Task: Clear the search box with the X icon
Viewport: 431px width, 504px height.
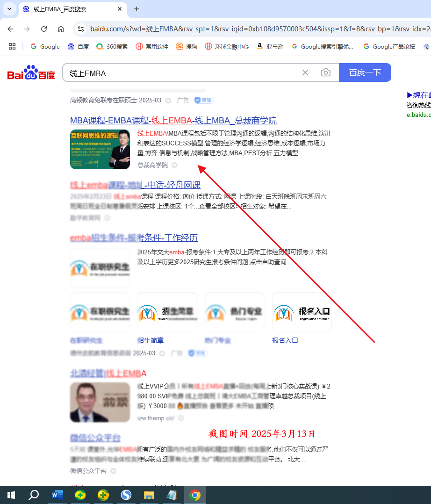Action: coord(305,72)
